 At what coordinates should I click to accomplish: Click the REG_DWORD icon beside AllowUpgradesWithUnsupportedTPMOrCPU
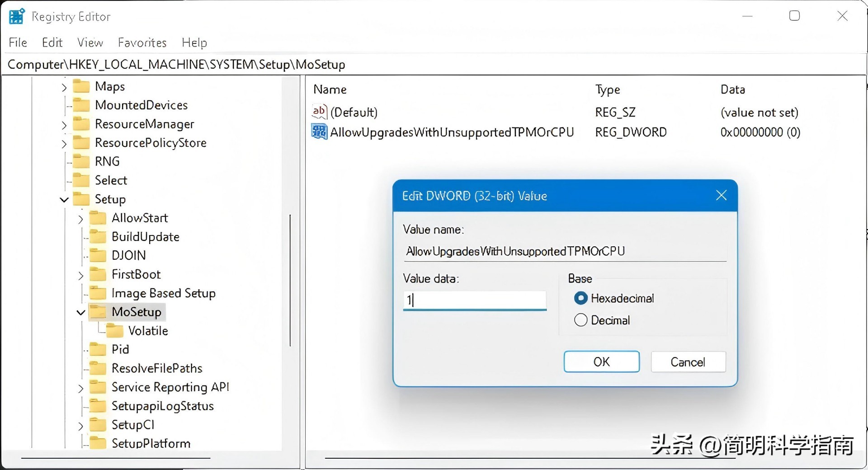319,132
